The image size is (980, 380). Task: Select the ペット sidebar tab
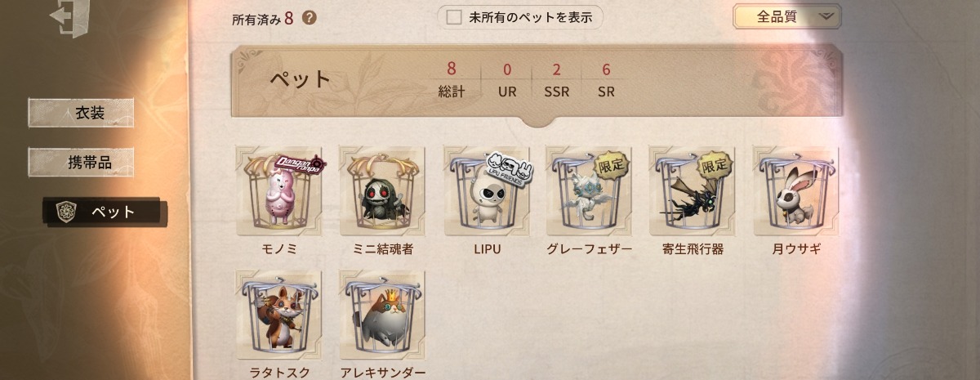[x=105, y=212]
